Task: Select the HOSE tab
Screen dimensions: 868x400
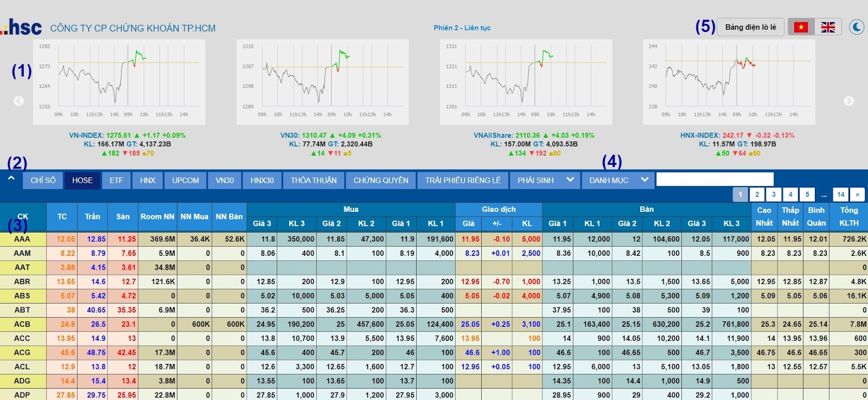Action: pos(82,180)
